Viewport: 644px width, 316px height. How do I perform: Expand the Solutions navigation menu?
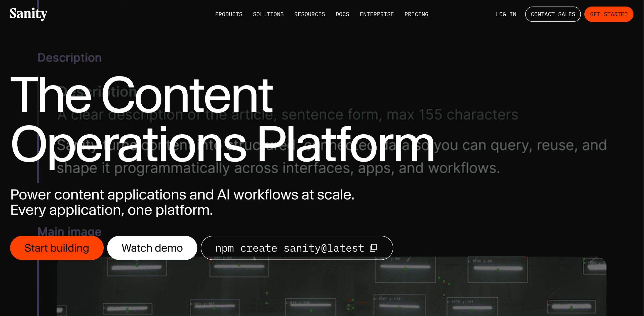pyautogui.click(x=268, y=14)
